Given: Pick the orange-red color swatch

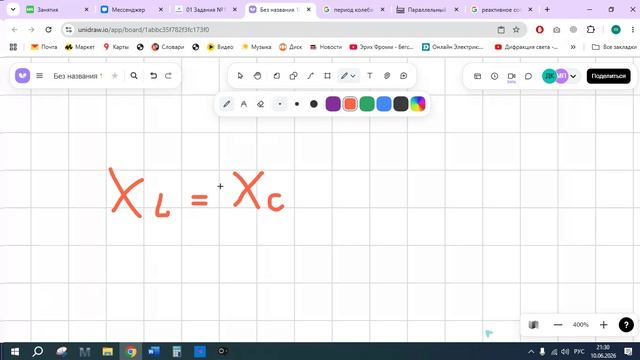Looking at the screenshot, I should coord(350,104).
